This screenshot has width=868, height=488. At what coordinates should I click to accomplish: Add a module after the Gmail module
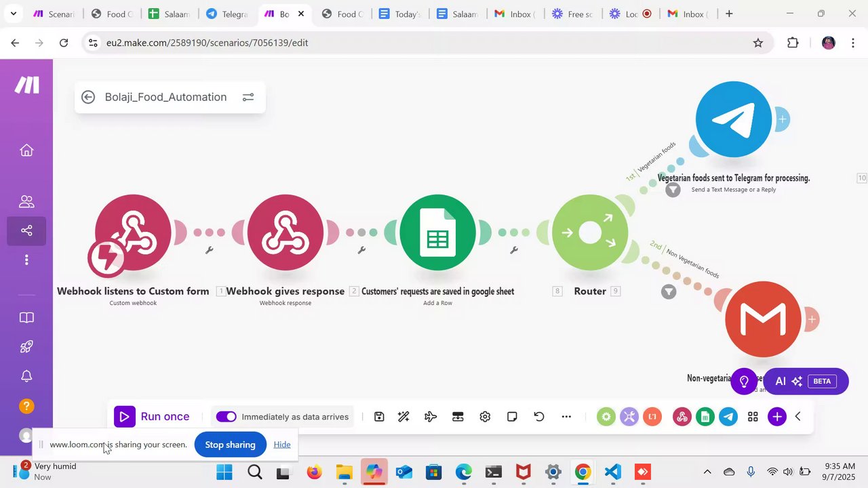pyautogui.click(x=812, y=319)
